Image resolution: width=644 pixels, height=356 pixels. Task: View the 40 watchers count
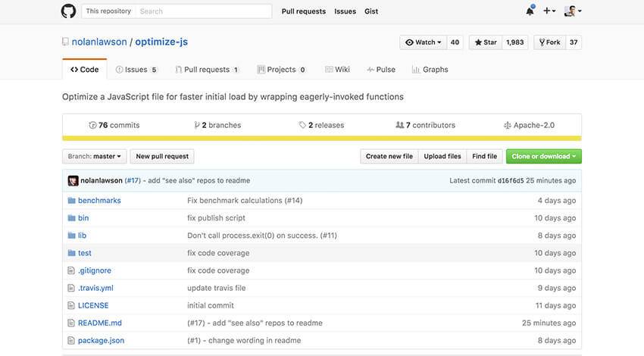tap(455, 42)
